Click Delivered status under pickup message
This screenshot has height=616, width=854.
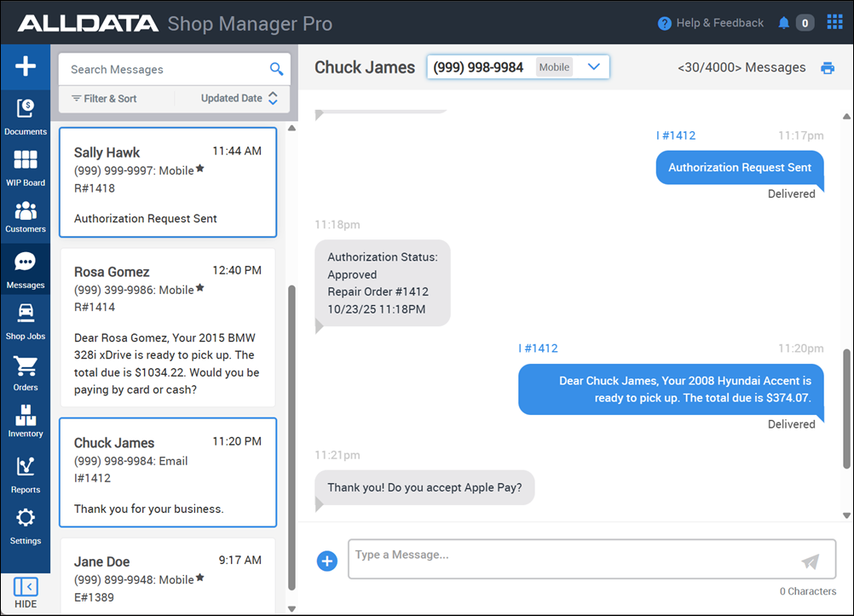click(792, 424)
